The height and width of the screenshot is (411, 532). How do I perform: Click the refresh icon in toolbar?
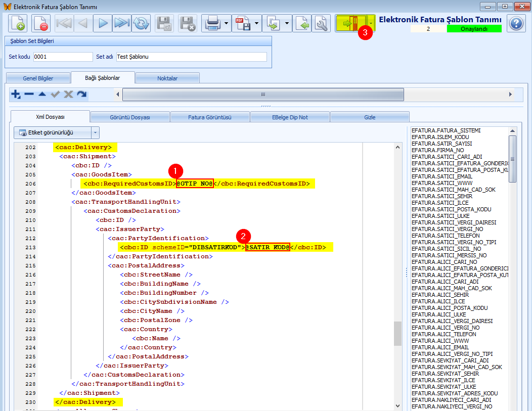(x=141, y=23)
